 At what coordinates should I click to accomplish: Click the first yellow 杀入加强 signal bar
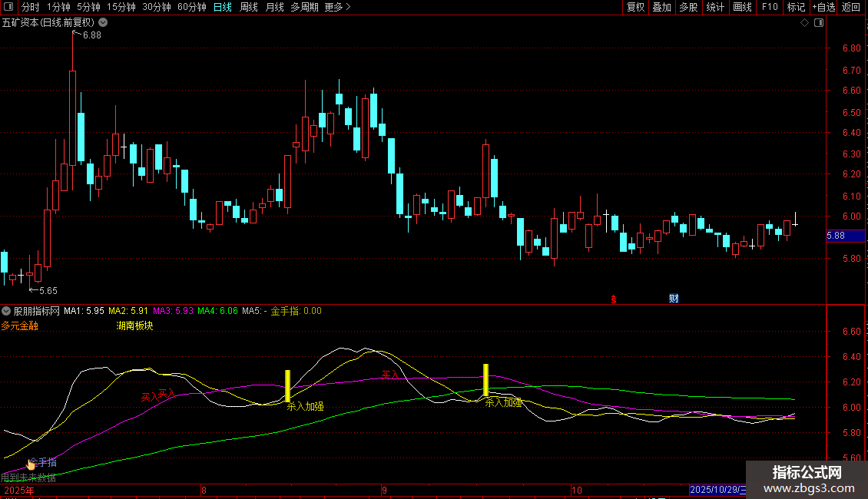[287, 385]
